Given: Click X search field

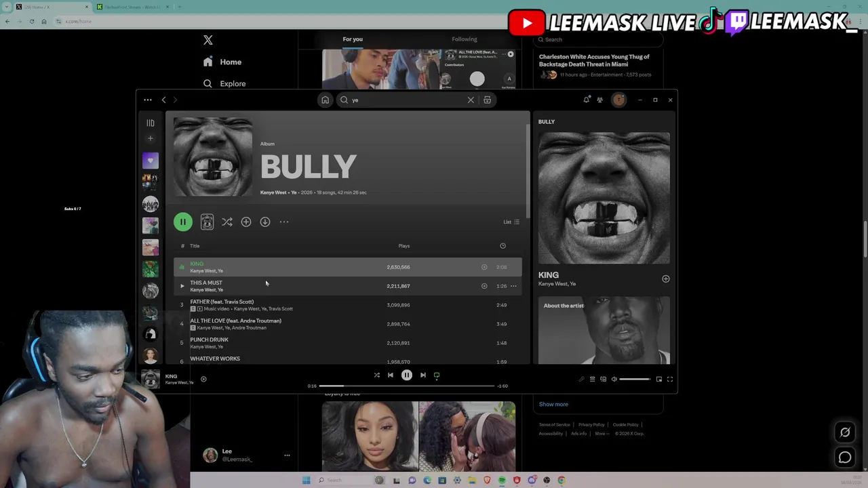Looking at the screenshot, I should (598, 39).
